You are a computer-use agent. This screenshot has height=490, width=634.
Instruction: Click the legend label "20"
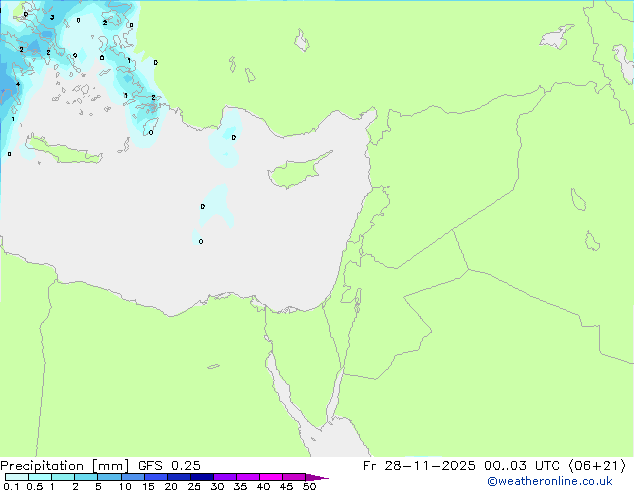click(171, 486)
